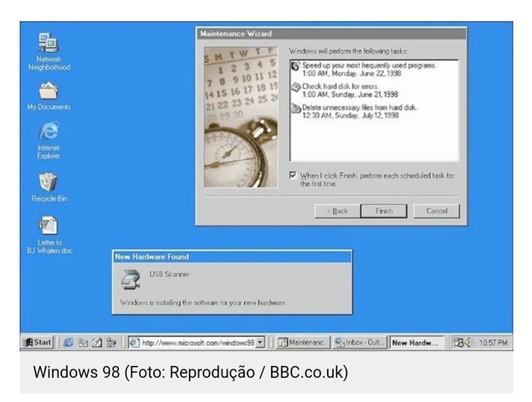532x402 pixels.
Task: Click the ScanDisk icon beside Check hard disk
Action: [x=296, y=87]
